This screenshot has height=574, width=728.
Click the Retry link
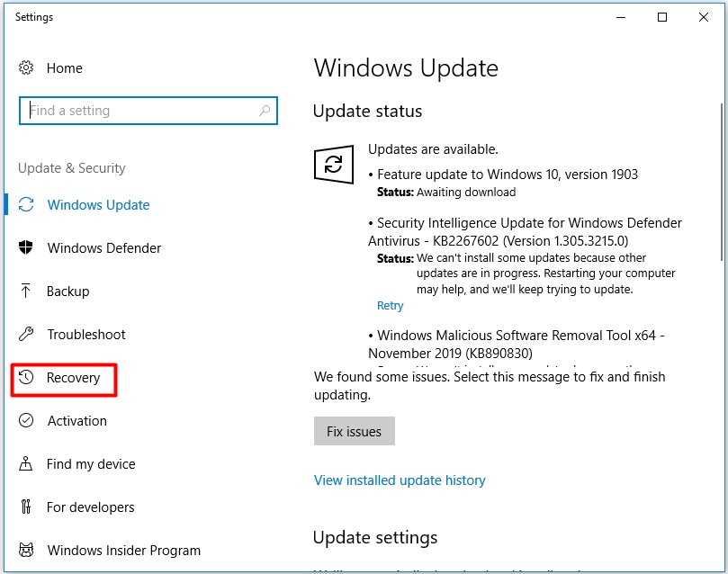[x=390, y=306]
